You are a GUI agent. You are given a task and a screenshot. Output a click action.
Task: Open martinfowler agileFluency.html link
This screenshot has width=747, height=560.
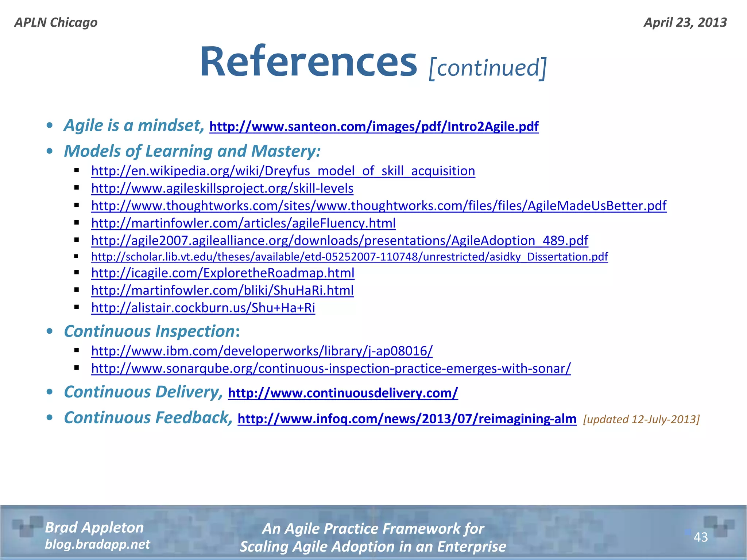(243, 223)
